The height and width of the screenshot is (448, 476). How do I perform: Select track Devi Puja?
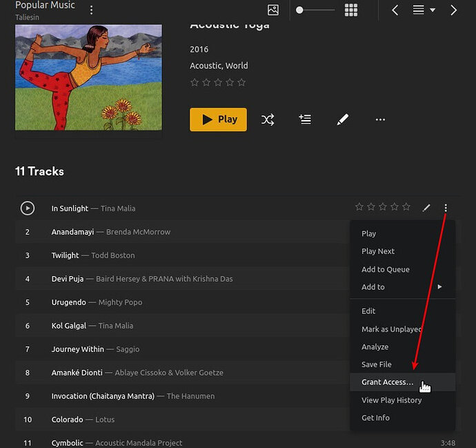(x=68, y=279)
